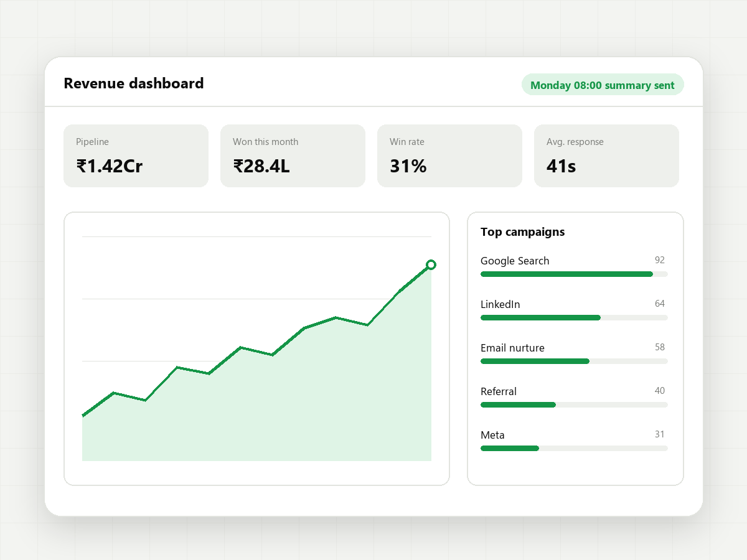Screen dimensions: 747x560
Task: Click the latest data point marker on chart
Action: 431,265
